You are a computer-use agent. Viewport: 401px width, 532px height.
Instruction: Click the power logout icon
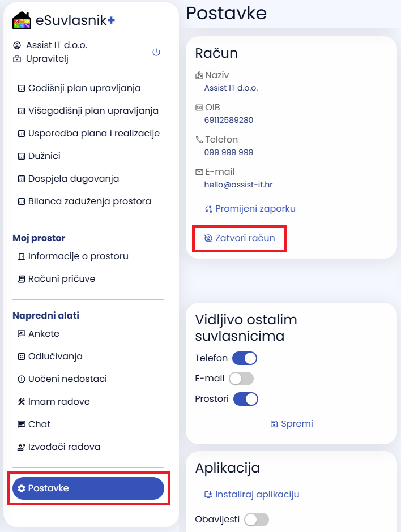tap(156, 52)
